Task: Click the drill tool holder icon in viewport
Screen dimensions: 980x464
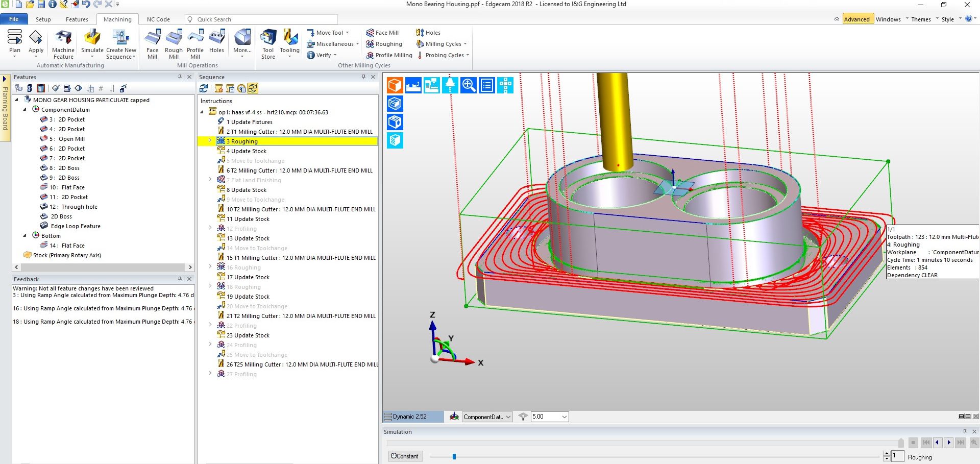Action: [450, 85]
